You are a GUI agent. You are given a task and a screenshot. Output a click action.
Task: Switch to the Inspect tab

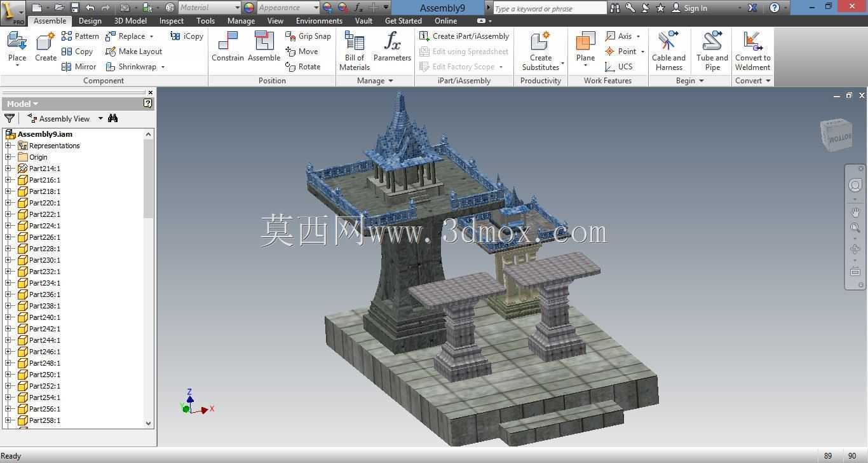tap(172, 20)
